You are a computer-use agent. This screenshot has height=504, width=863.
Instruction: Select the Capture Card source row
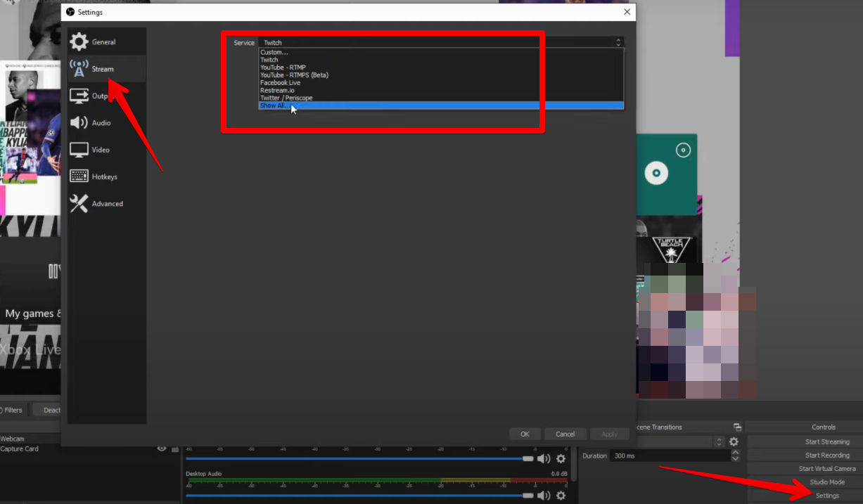90,448
